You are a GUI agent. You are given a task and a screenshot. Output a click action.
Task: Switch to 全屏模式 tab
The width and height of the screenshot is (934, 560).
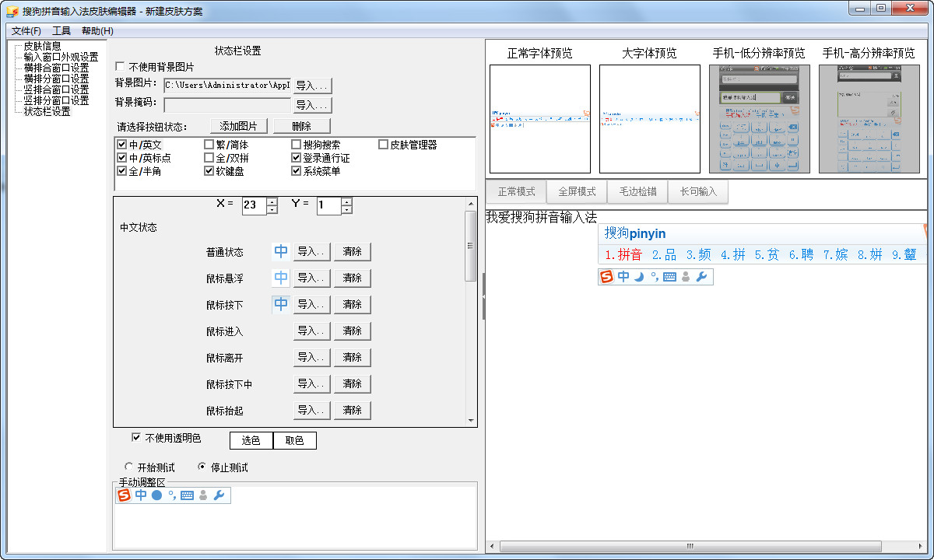tap(577, 191)
